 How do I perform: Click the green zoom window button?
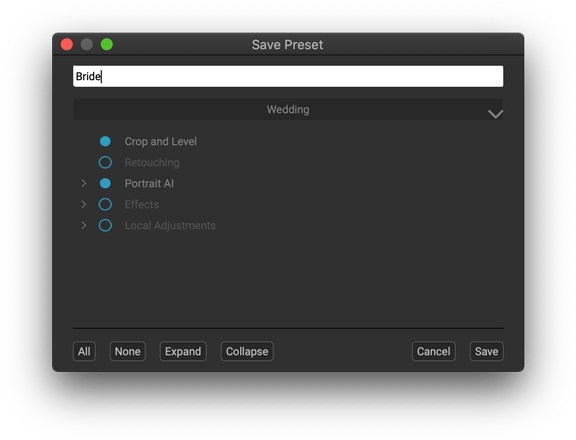click(107, 44)
